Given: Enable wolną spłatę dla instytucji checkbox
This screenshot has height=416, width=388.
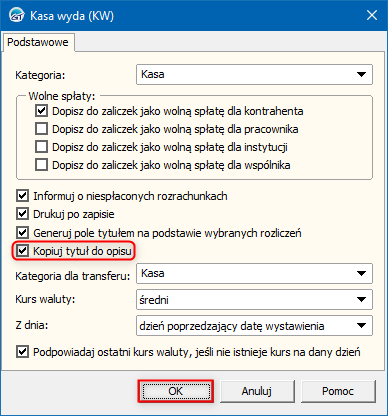Looking at the screenshot, I should click(41, 147).
